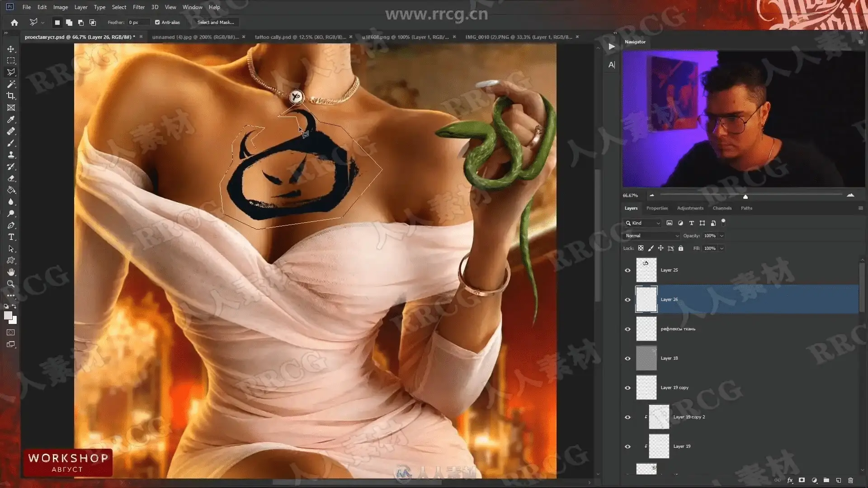The image size is (868, 488).
Task: Open the Filter menu
Action: 138,7
